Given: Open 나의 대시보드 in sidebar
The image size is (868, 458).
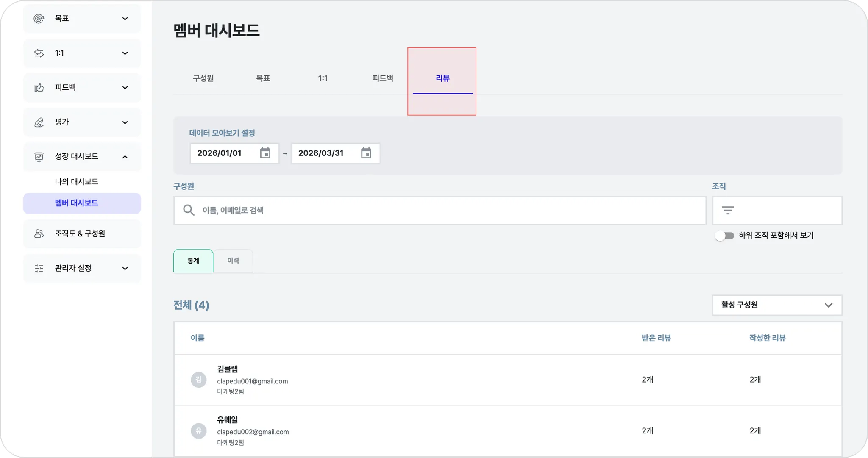Looking at the screenshot, I should [77, 181].
